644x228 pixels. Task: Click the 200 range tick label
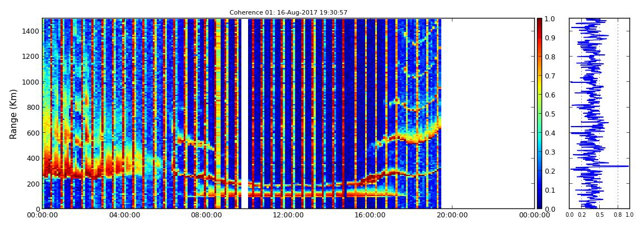33,184
